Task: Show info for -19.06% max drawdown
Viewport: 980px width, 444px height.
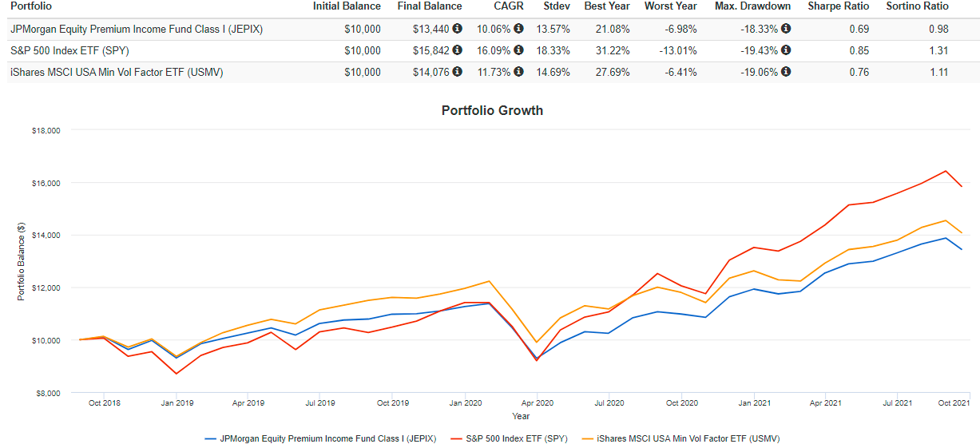Action: (786, 72)
